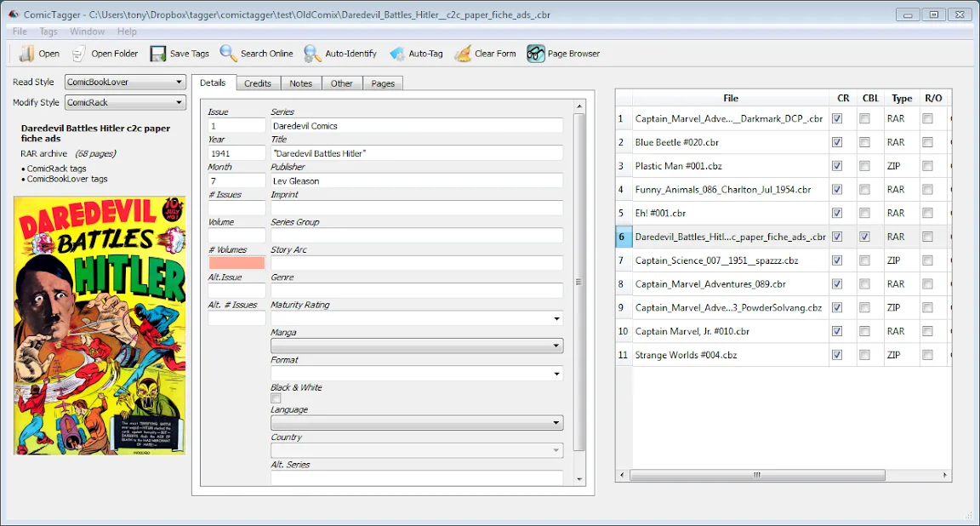This screenshot has width=980, height=526.
Task: Toggle CBL checkbox for Strange Worlds #004.cbz
Action: (x=864, y=355)
